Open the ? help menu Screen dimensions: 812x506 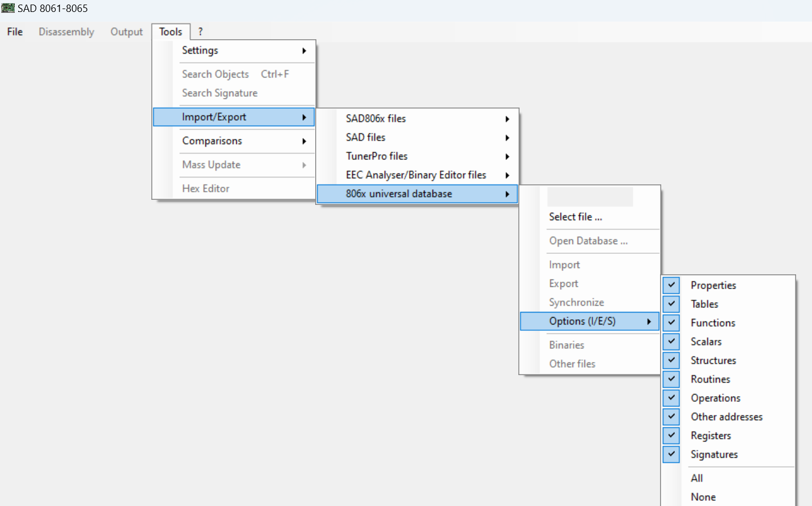point(200,32)
